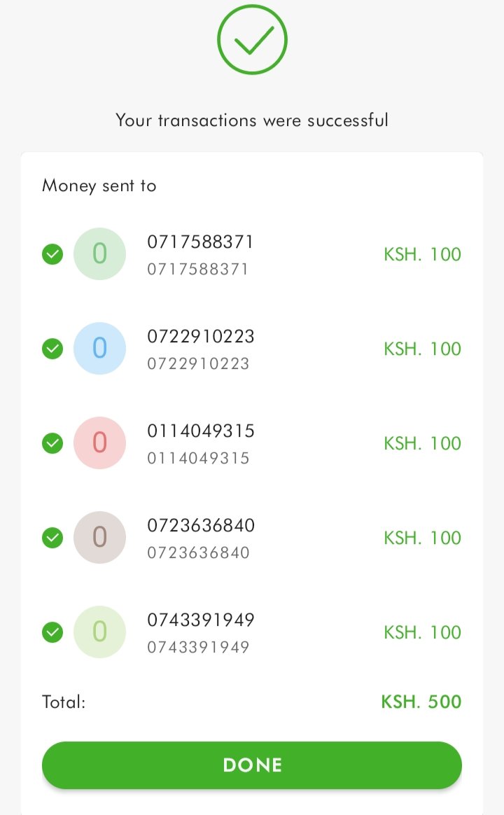Tap the Money sent to heading

[x=99, y=186]
